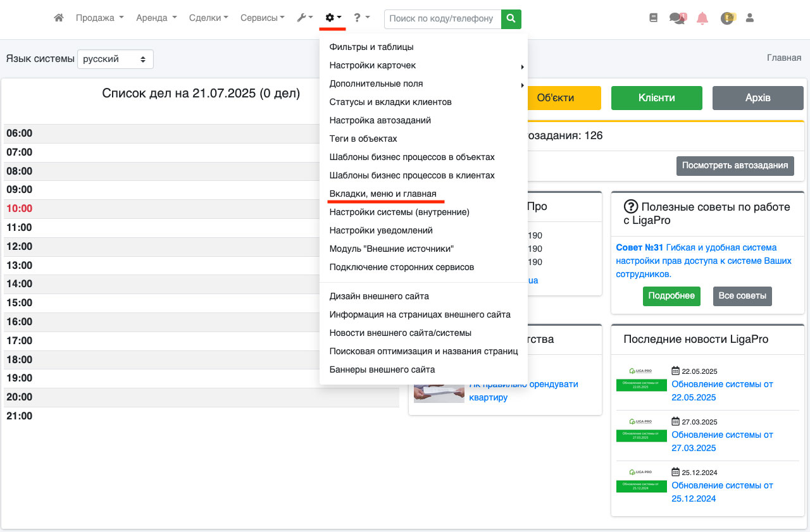Click the notifications bell icon
The image size is (810, 532).
coord(702,18)
